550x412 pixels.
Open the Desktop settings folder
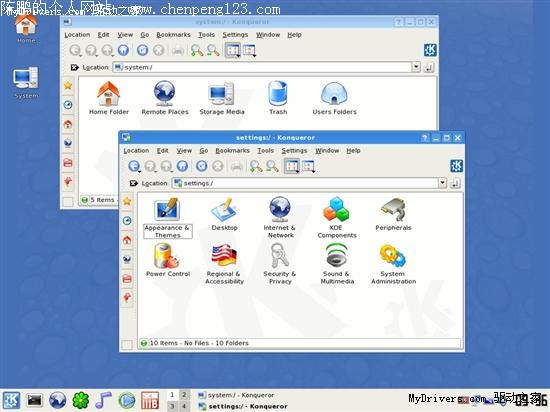224,214
